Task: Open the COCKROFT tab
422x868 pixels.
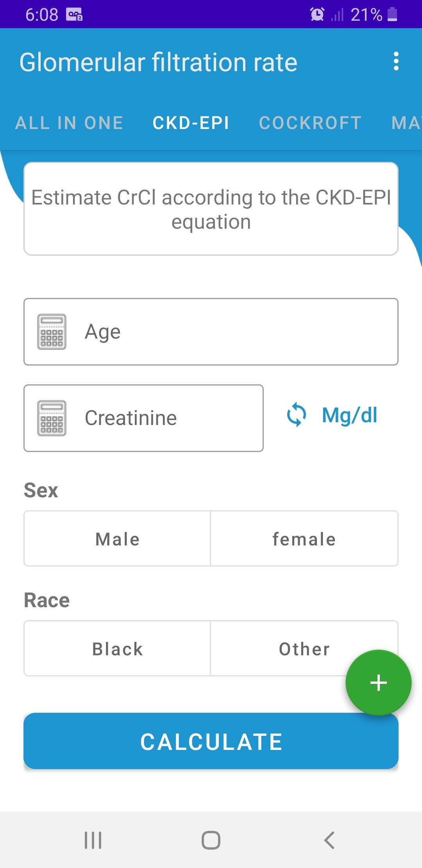Action: 310,123
